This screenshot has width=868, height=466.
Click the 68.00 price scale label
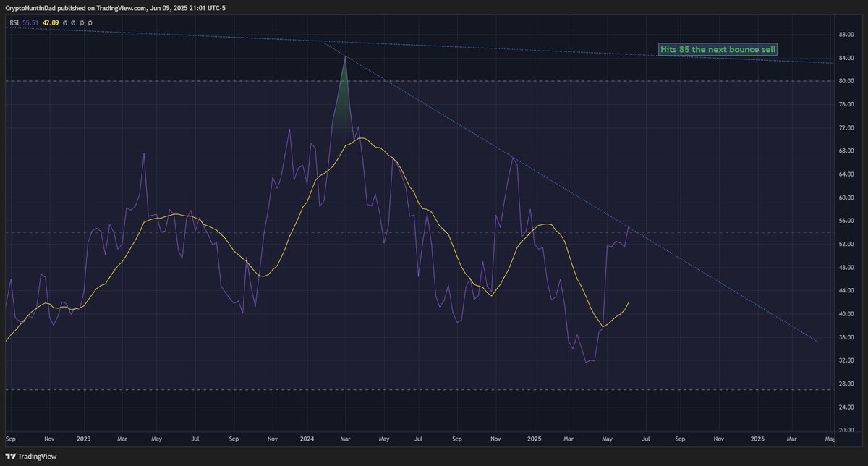point(848,151)
